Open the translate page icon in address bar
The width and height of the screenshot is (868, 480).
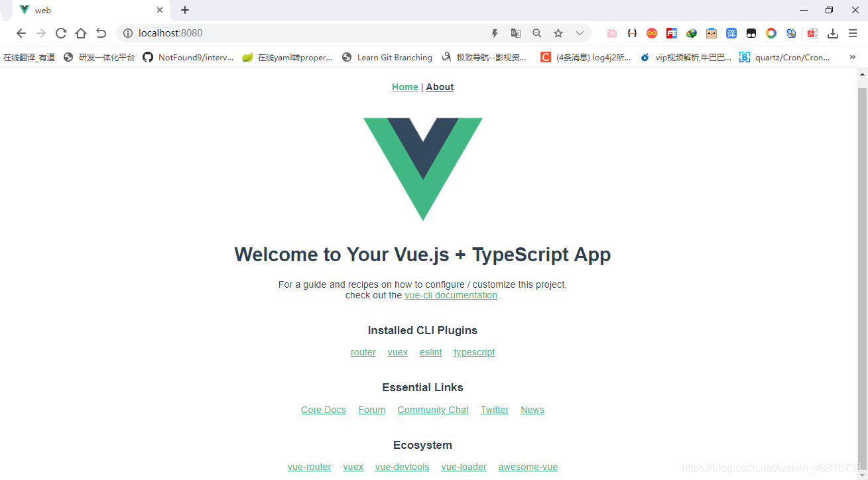point(516,33)
